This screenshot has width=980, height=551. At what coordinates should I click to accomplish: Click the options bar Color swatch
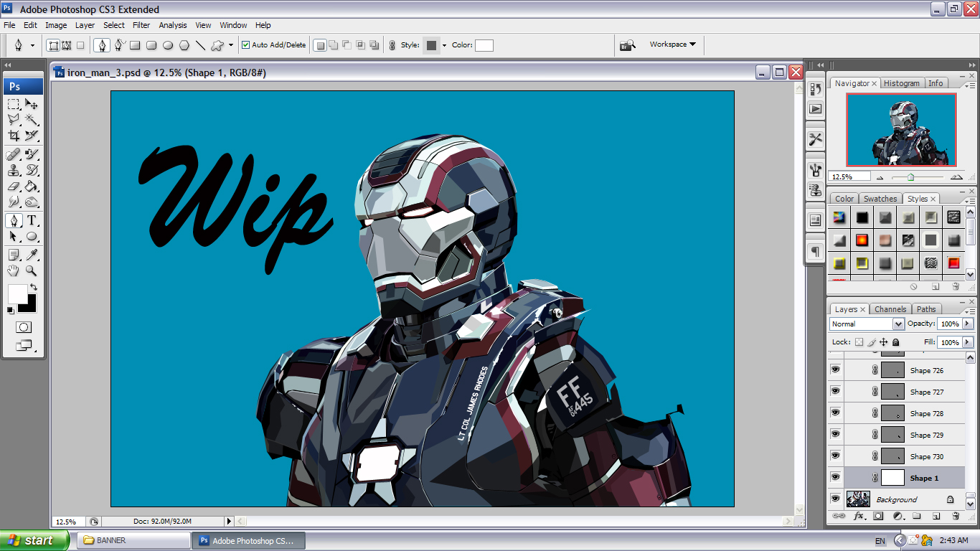[x=484, y=45]
